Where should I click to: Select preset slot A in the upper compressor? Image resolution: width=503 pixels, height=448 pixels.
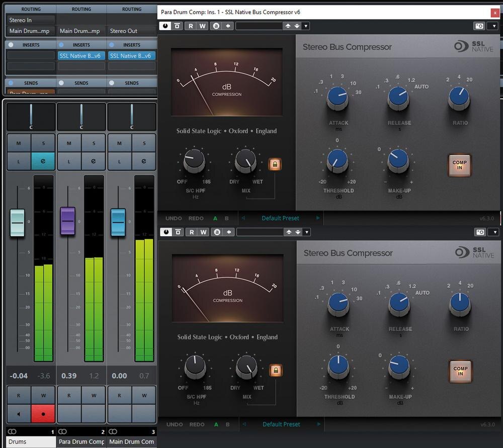click(x=215, y=218)
